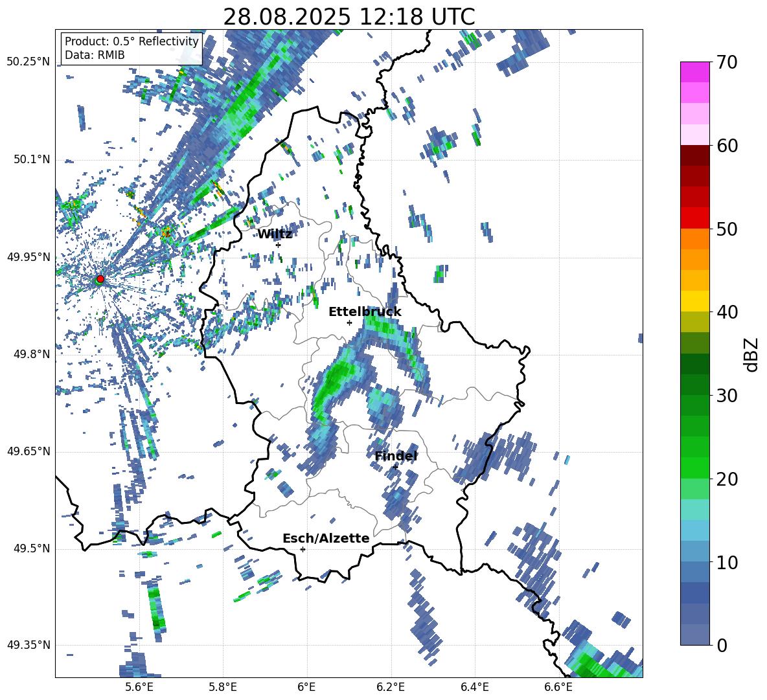Click the Wiltz city label
This screenshot has width=767, height=700.
(x=275, y=234)
